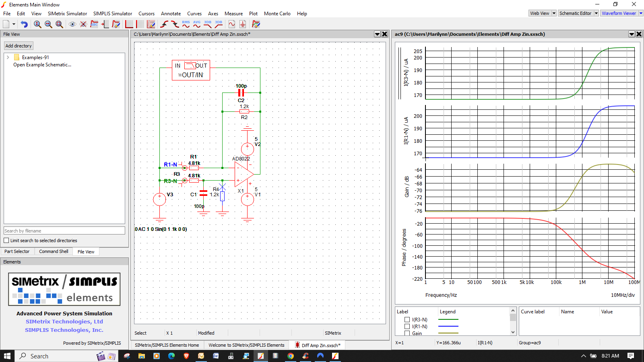
Task: Tick the I(R3-N) curve checkbox
Action: click(x=407, y=320)
